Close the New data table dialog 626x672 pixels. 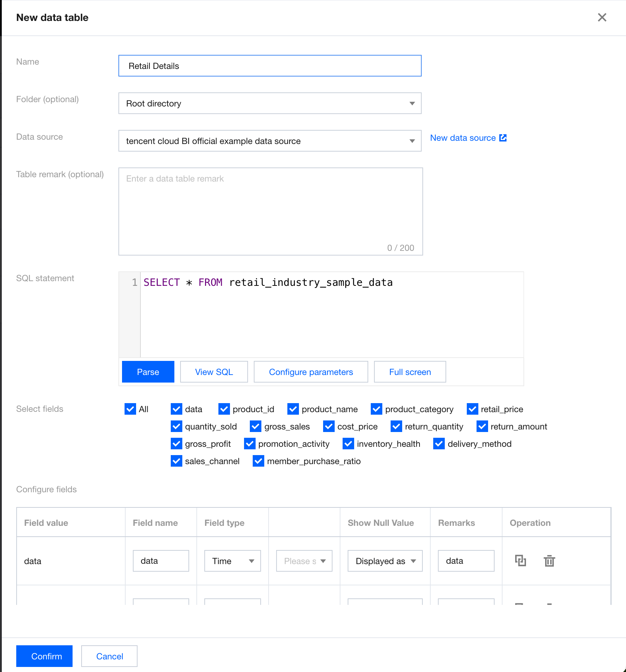pos(602,17)
